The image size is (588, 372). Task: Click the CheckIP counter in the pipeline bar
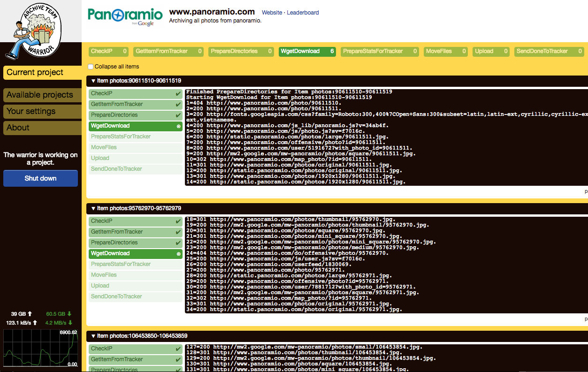(x=109, y=51)
